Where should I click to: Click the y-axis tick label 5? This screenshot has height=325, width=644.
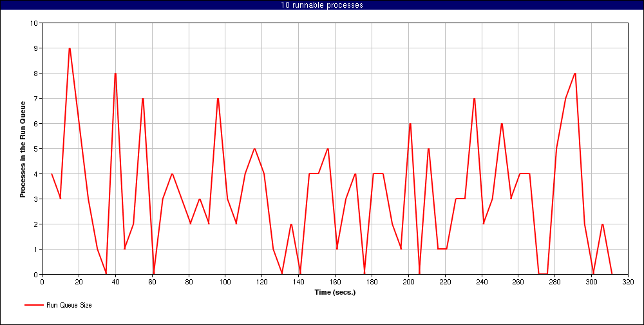pyautogui.click(x=35, y=148)
